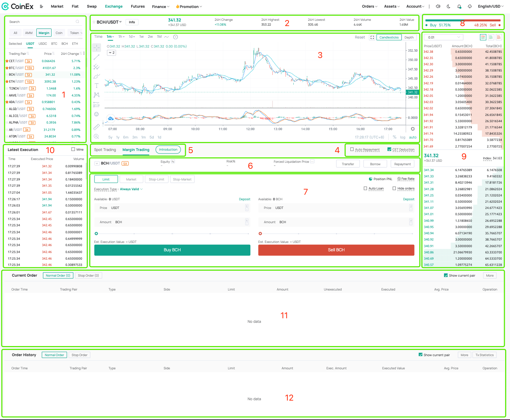Select USDC market tab

[43, 44]
